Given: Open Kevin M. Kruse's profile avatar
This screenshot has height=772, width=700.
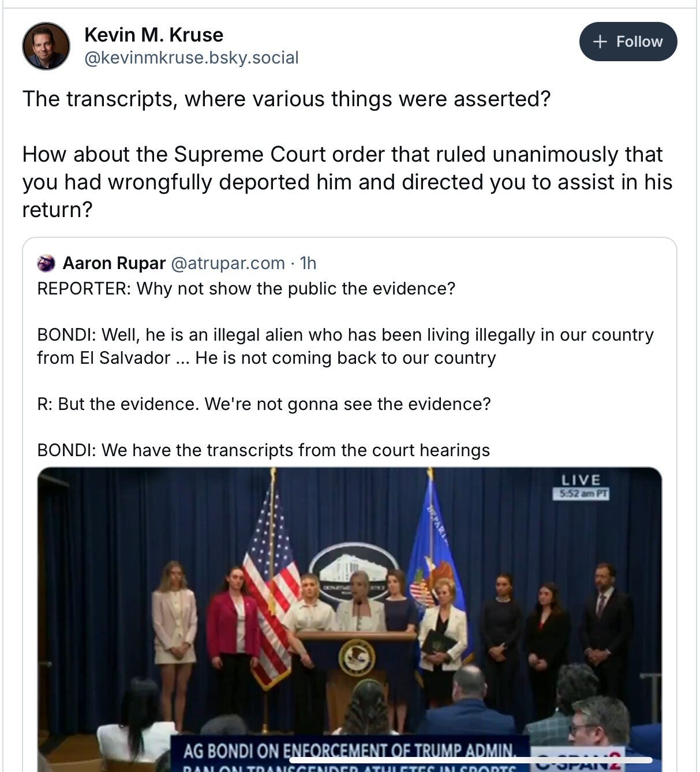Looking at the screenshot, I should [x=46, y=46].
